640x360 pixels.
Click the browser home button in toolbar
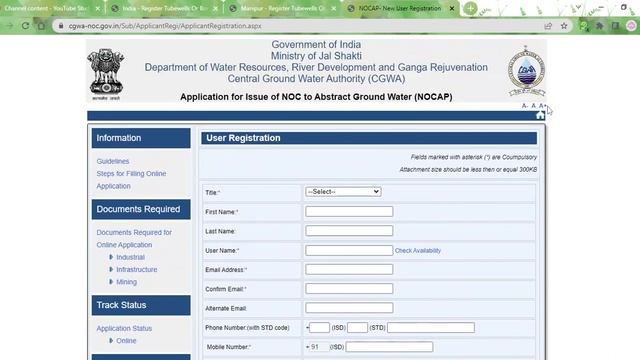(41, 26)
